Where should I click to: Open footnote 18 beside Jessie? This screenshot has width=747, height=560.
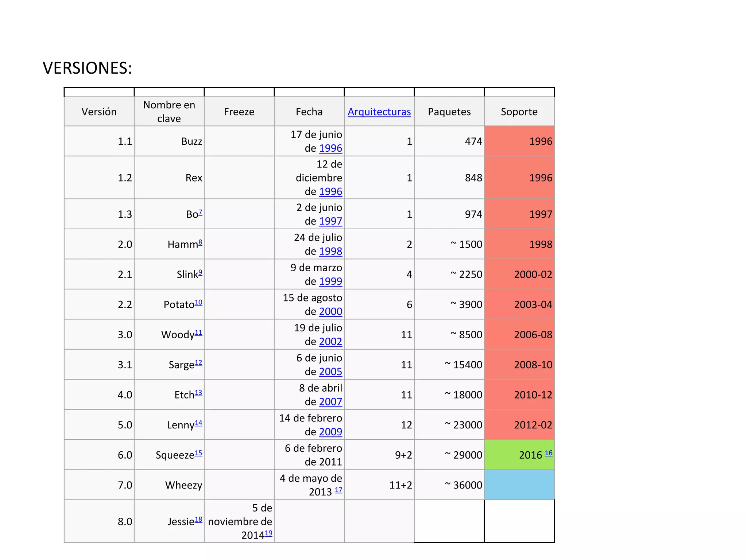(198, 520)
